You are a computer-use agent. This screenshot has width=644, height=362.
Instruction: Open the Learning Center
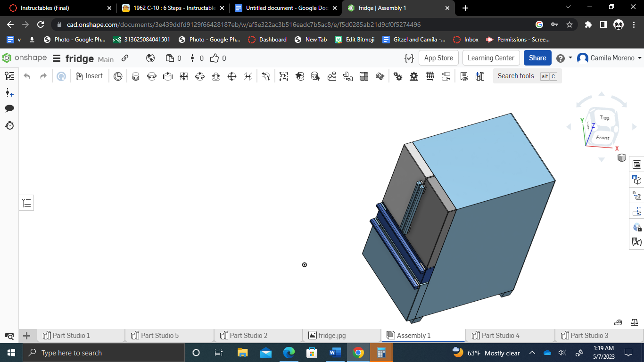pyautogui.click(x=491, y=58)
